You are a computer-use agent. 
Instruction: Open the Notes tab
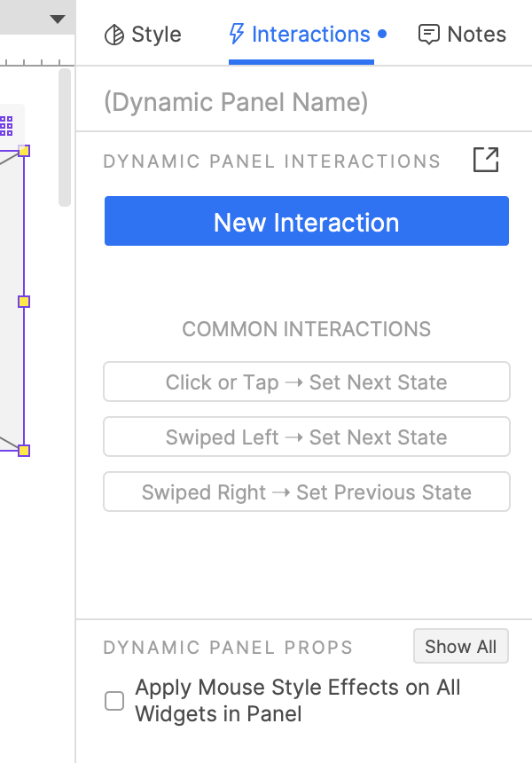463,35
